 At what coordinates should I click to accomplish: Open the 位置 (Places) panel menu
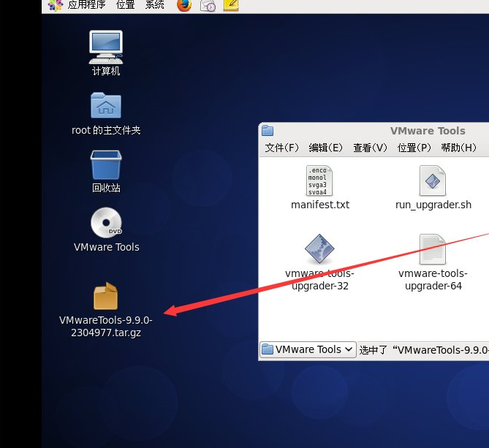click(x=126, y=4)
